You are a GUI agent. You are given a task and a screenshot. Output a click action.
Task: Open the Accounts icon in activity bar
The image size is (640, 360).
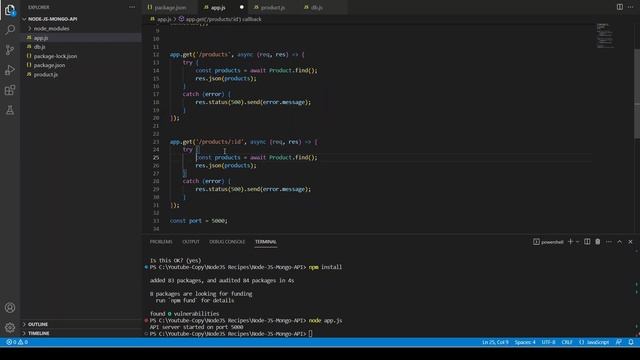pyautogui.click(x=10, y=307)
